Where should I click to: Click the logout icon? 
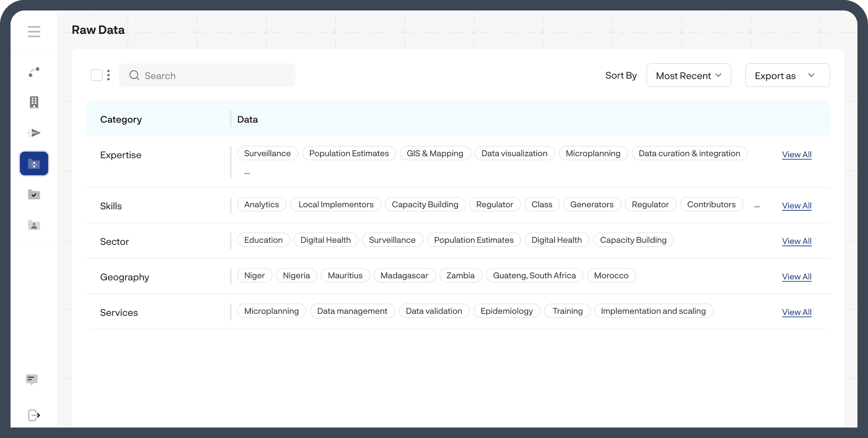34,415
